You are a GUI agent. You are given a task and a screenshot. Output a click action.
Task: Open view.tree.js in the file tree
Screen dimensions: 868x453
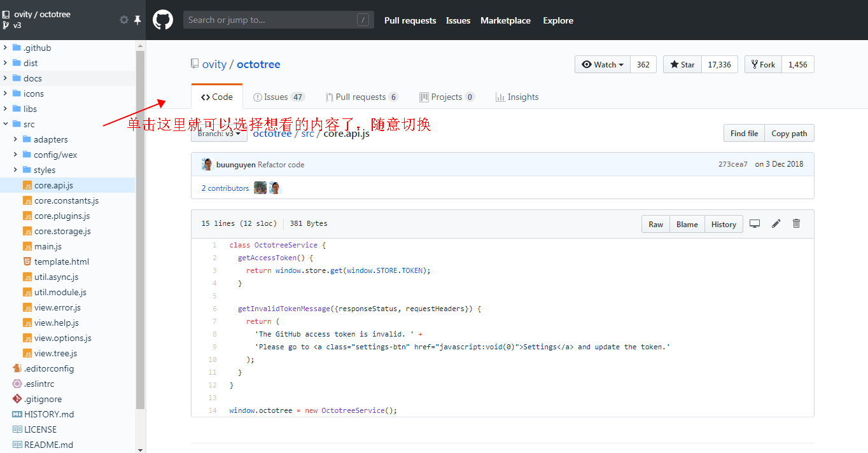pyautogui.click(x=55, y=353)
